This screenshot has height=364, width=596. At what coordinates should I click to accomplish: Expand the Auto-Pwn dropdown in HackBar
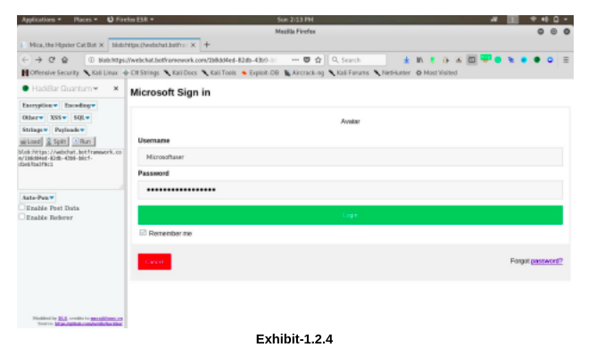pyautogui.click(x=37, y=197)
